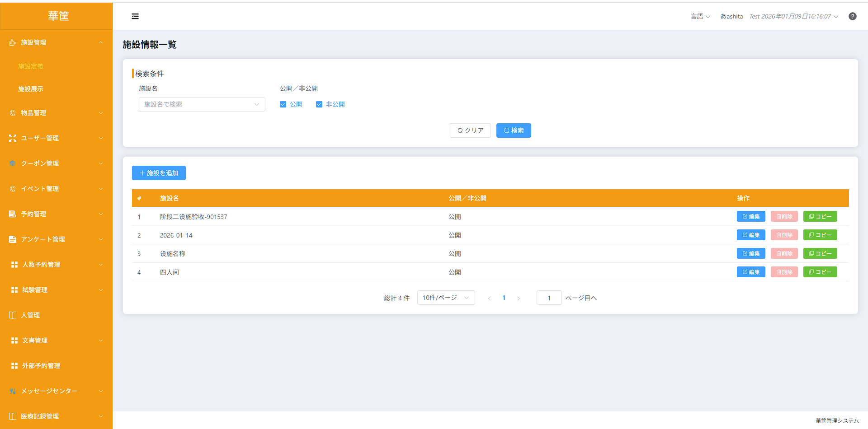Open the 施設定義 submenu item

31,66
